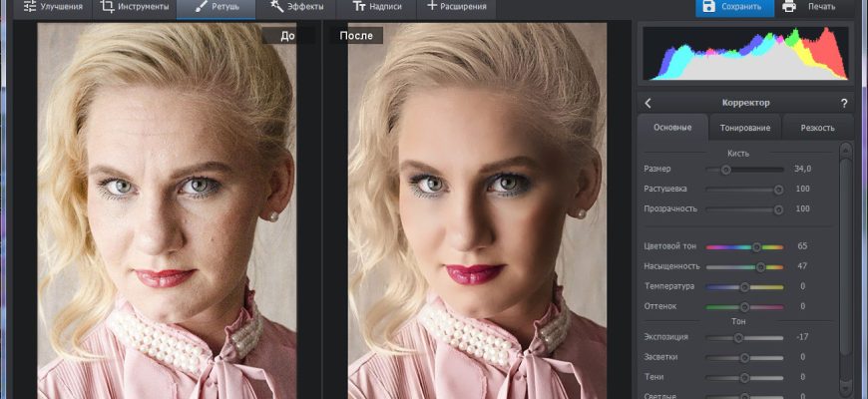This screenshot has height=399, width=868.
Task: Click the Насыщенность slider handle
Action: 760,266
